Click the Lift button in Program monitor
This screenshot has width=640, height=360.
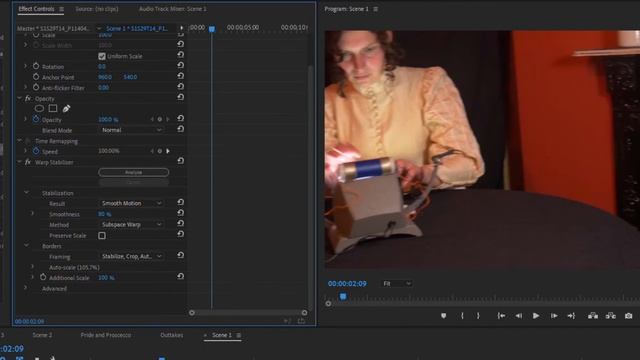(x=593, y=316)
